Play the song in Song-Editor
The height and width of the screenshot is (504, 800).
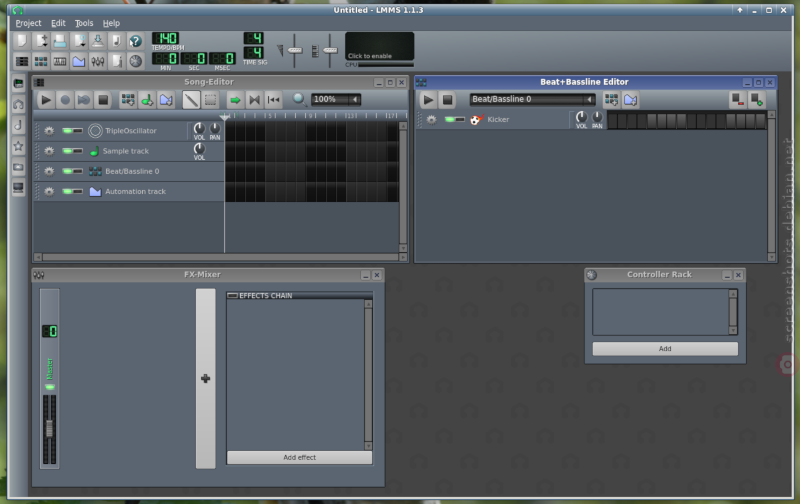coord(45,100)
